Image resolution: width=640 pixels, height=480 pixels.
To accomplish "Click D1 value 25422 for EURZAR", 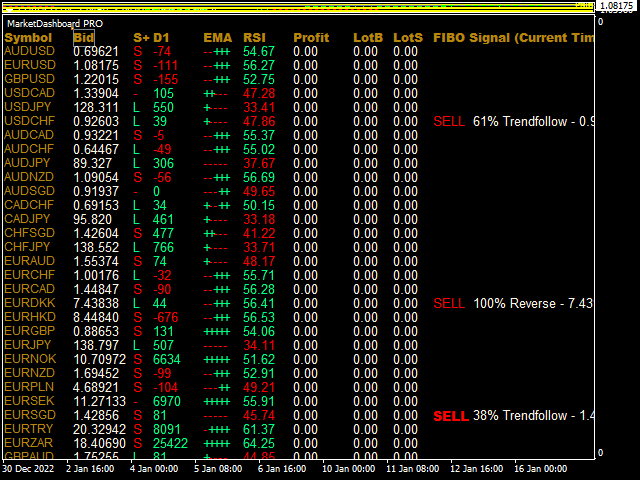I will point(170,443).
